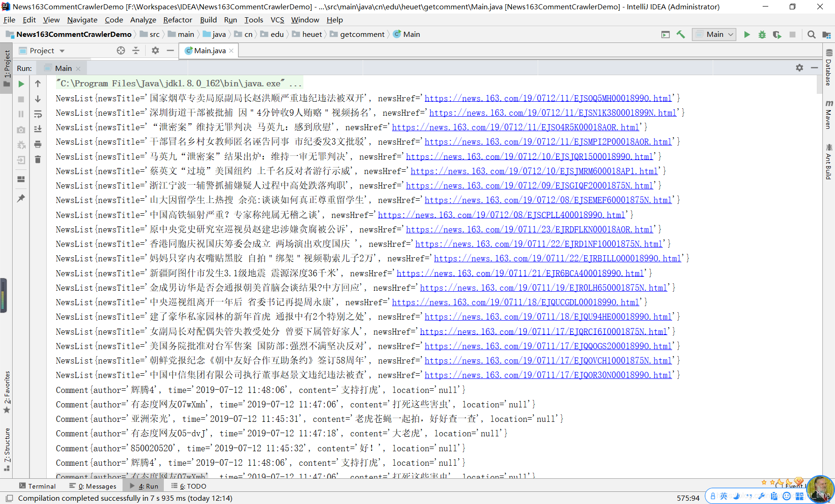Clear console with the trash icon
835x504 pixels.
[38, 160]
